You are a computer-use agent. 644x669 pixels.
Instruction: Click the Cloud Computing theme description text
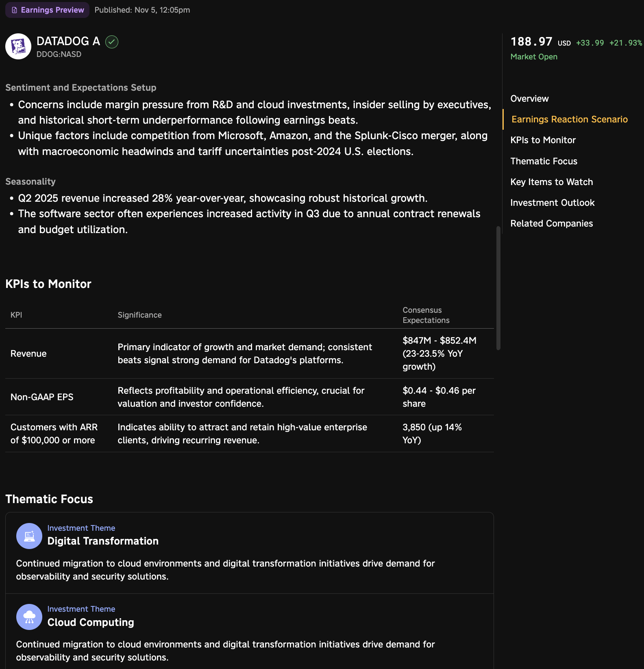(x=226, y=651)
